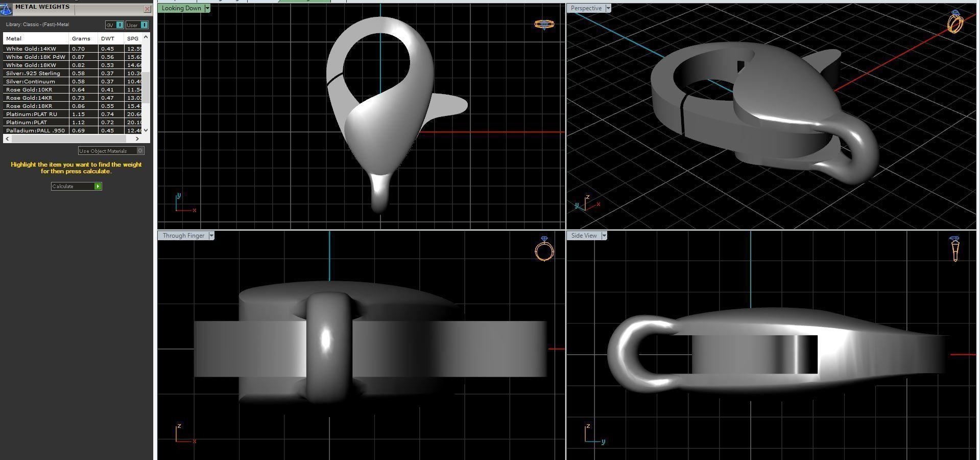Select the White Gold:14KW row

73,49
